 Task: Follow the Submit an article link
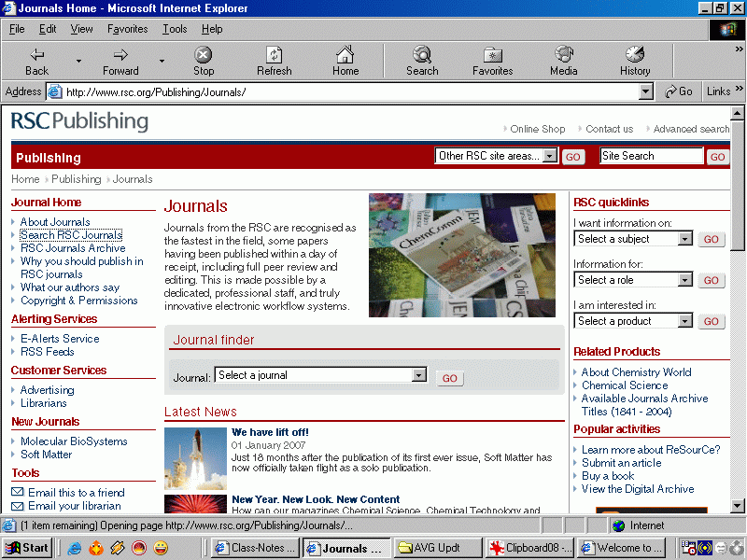tap(621, 463)
